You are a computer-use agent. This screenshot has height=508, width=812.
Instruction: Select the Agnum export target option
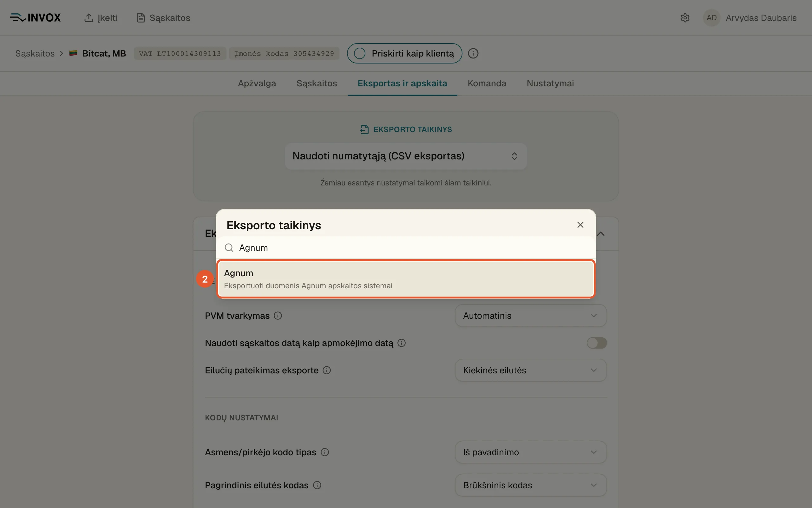pyautogui.click(x=406, y=279)
